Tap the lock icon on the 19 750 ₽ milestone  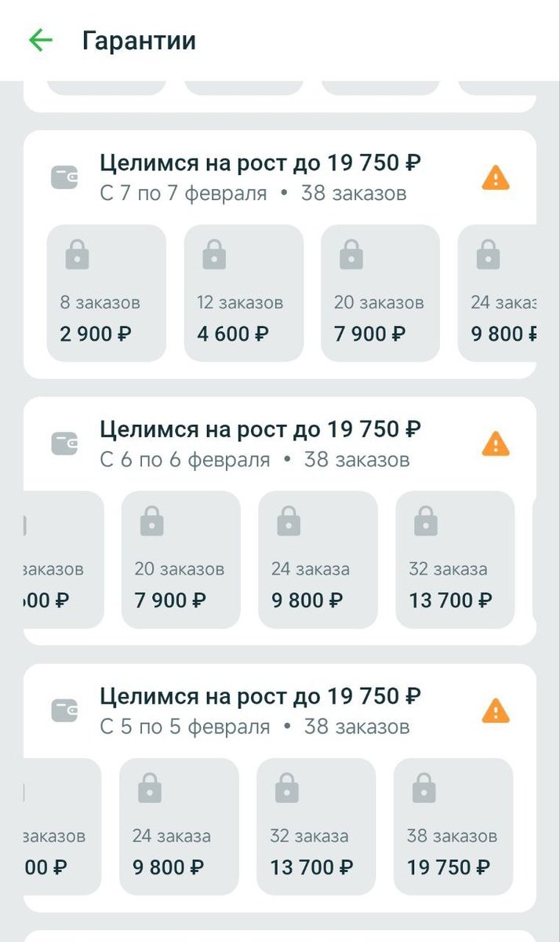(424, 787)
